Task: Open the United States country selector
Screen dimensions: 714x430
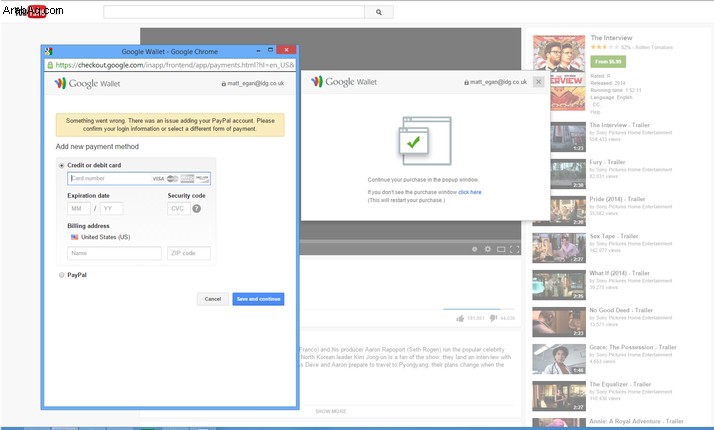Action: pos(101,237)
